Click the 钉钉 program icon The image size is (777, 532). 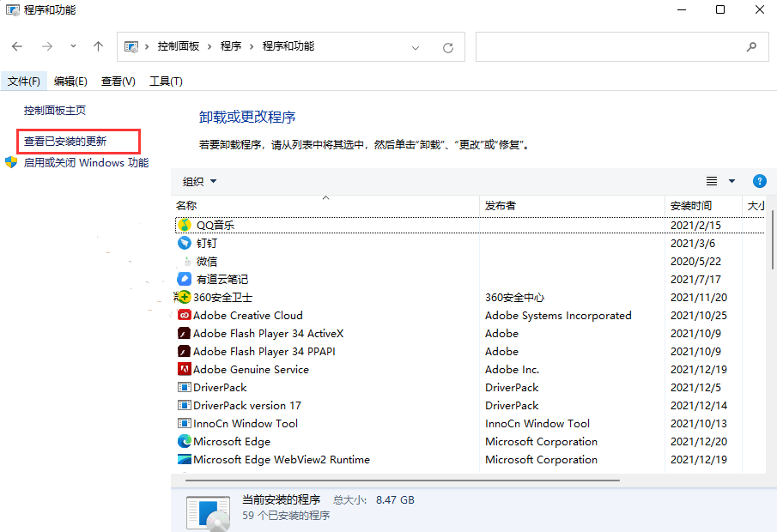click(185, 243)
